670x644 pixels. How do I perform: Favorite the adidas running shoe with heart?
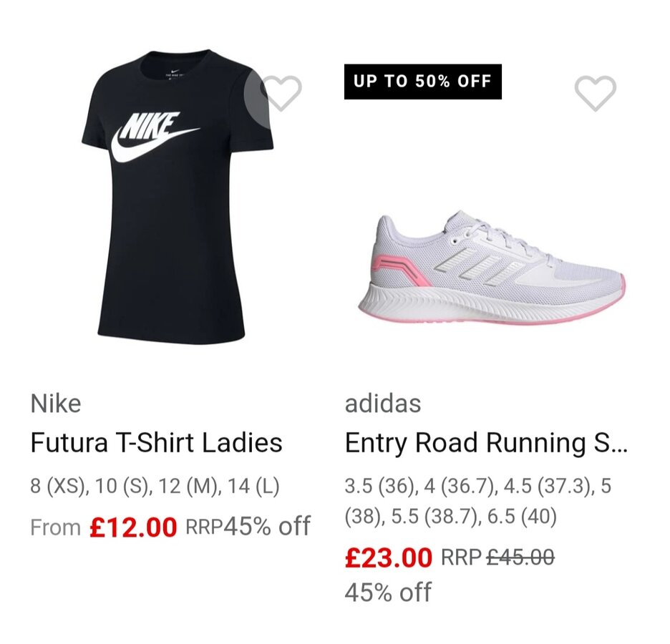click(x=595, y=93)
